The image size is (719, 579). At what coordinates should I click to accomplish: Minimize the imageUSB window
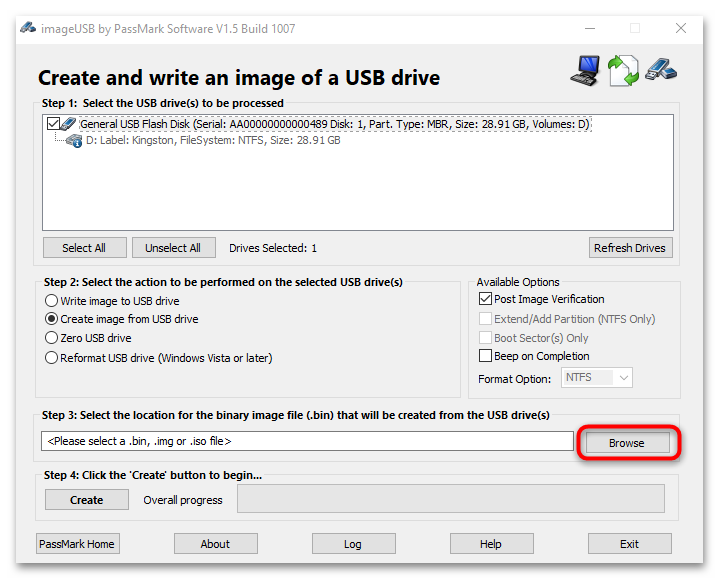point(590,28)
